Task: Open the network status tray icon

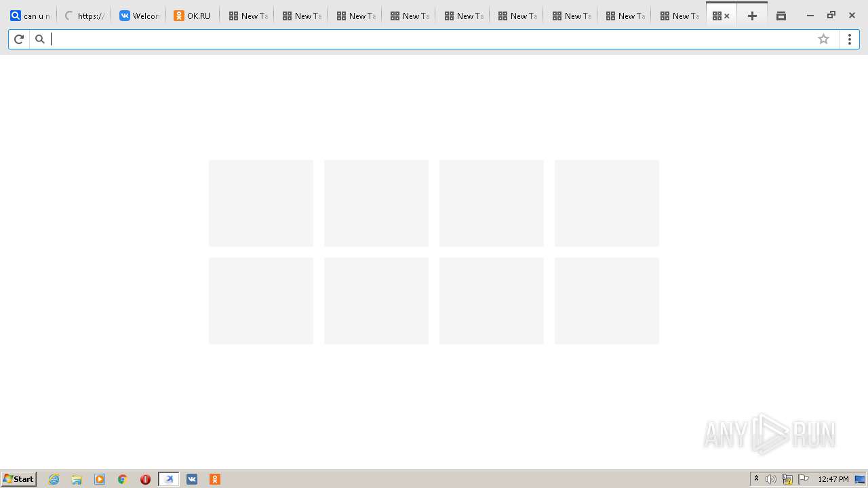Action: [787, 479]
